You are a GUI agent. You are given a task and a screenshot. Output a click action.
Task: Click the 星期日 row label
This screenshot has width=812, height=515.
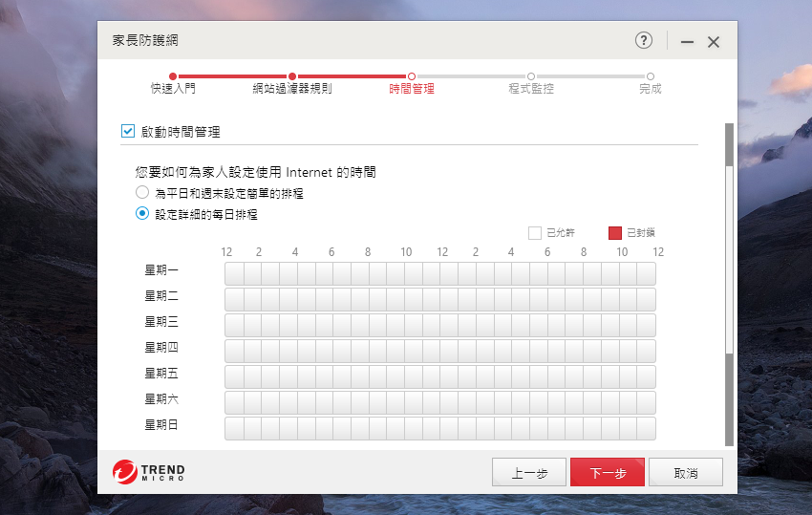pos(161,425)
